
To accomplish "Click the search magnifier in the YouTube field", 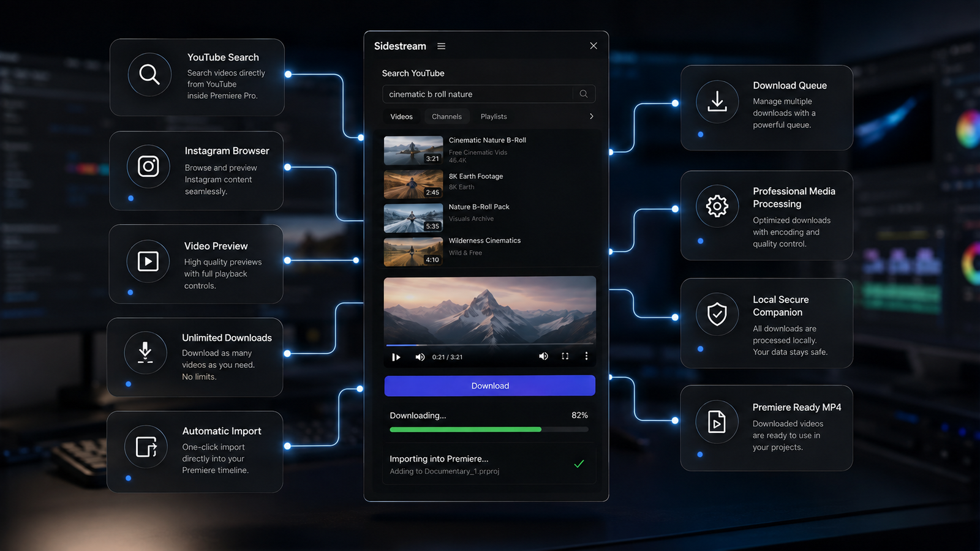I will point(584,94).
